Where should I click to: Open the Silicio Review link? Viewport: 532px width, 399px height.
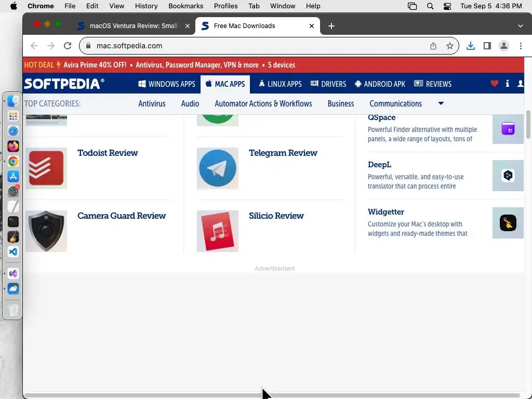pos(276,216)
